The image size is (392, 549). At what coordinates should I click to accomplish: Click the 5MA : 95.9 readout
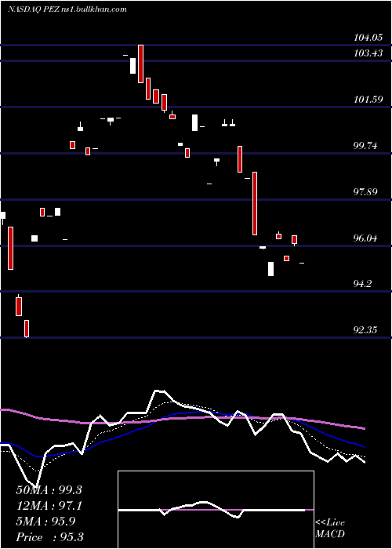tap(45, 522)
